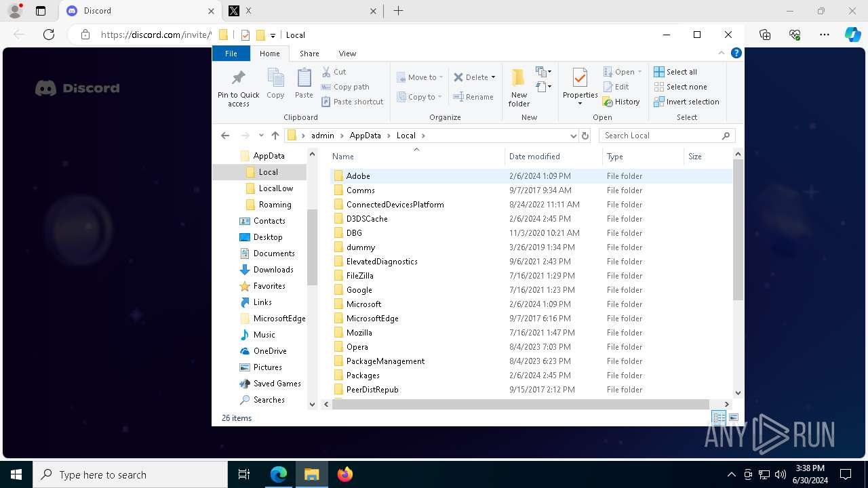
Task: Open Edge Settings and more menu
Action: 825,35
